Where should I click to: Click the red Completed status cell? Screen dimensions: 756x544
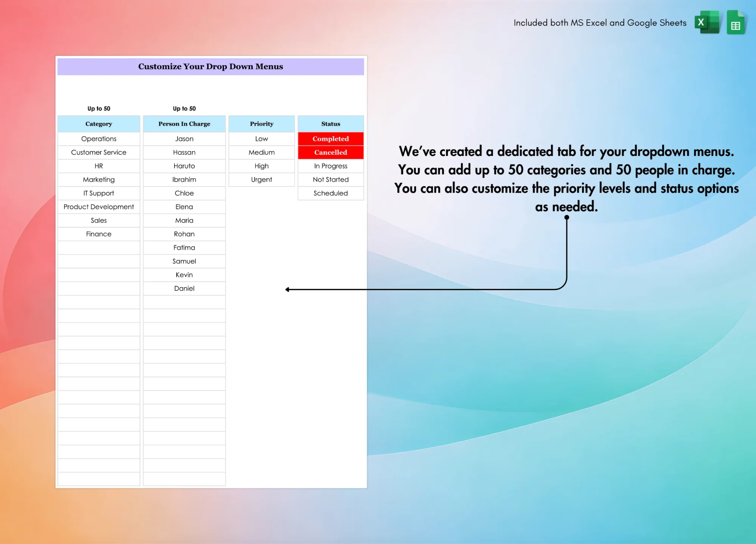click(331, 139)
